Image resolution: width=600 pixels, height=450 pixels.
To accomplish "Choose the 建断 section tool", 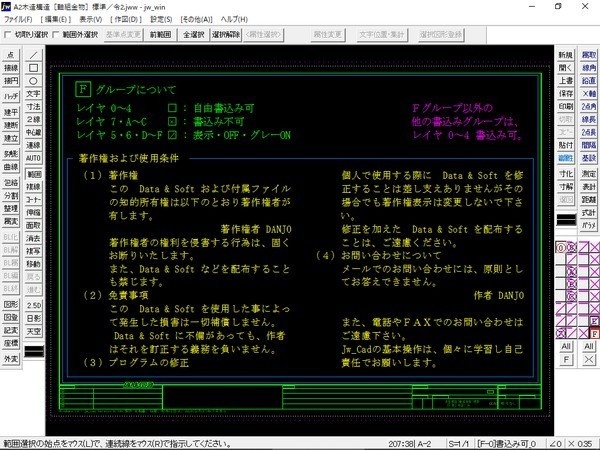I will (x=11, y=125).
